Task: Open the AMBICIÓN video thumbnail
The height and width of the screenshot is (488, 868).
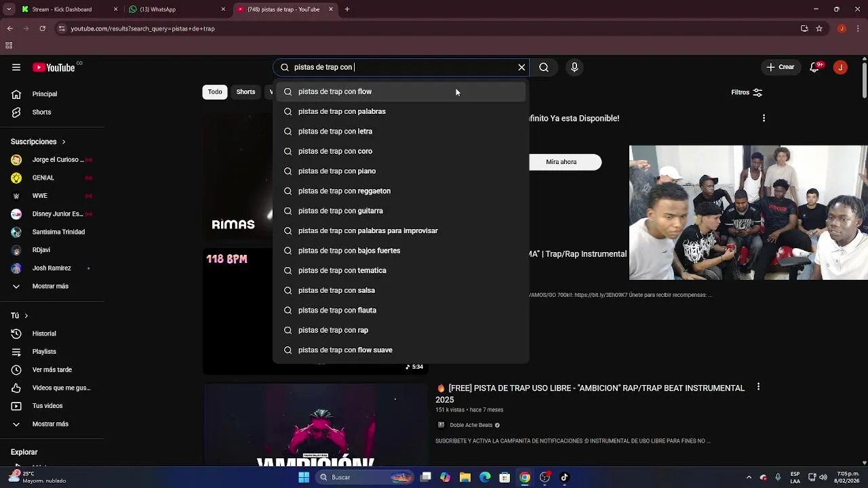Action: (x=316, y=425)
